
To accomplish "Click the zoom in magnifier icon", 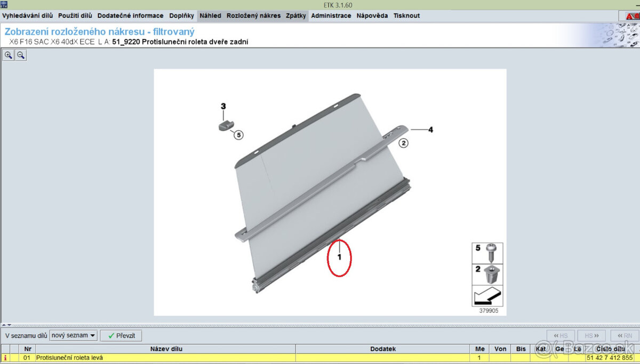I will (x=9, y=55).
